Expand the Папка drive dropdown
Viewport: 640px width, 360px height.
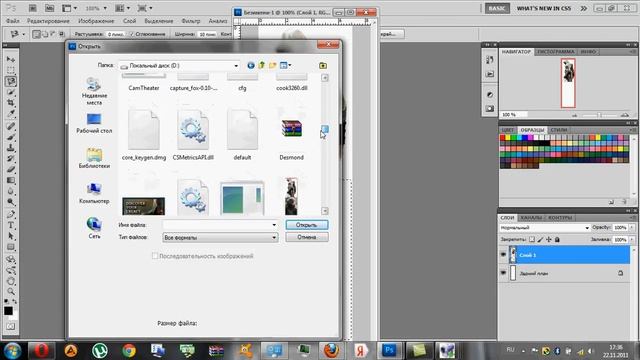point(236,66)
